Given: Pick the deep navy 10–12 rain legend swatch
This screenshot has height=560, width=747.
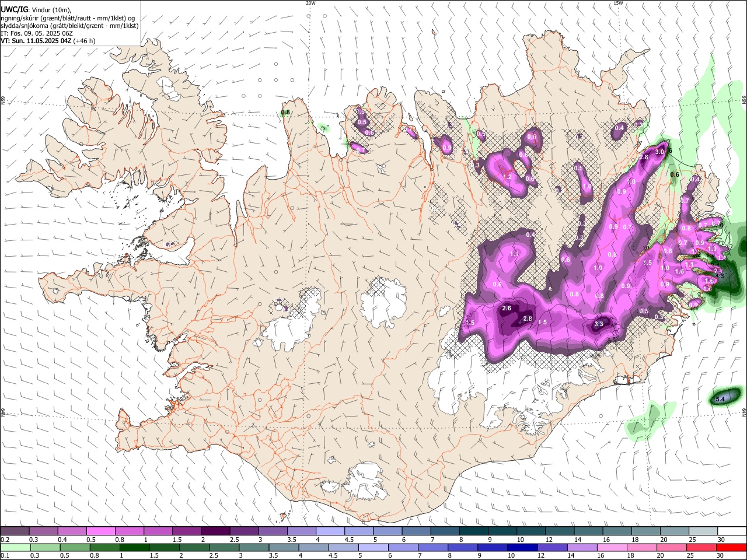Looking at the screenshot, I should point(522,547).
